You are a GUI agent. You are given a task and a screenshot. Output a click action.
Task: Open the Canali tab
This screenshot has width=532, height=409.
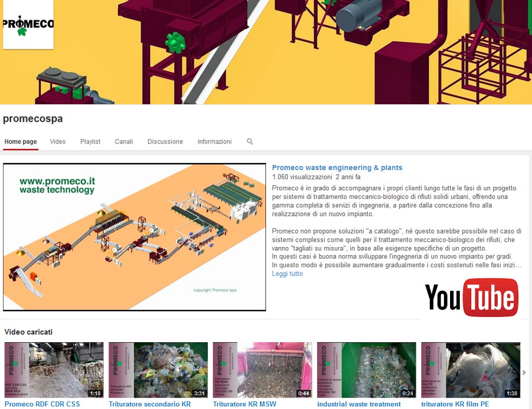point(124,141)
